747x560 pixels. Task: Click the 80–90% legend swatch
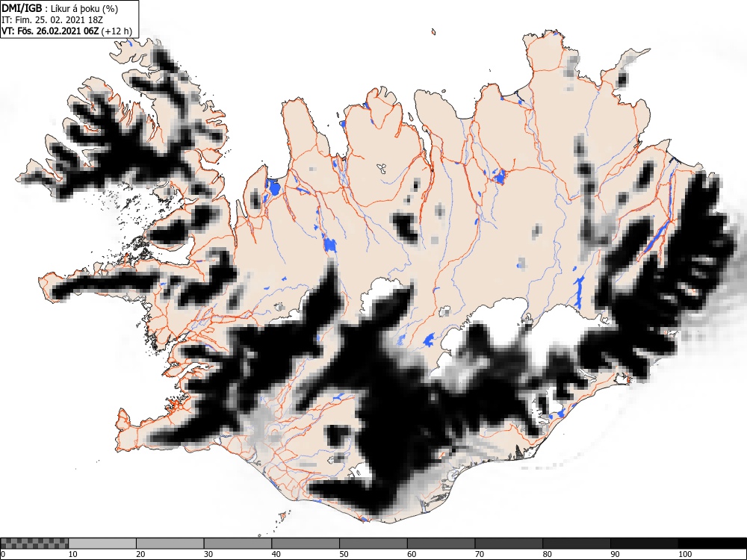(577, 544)
